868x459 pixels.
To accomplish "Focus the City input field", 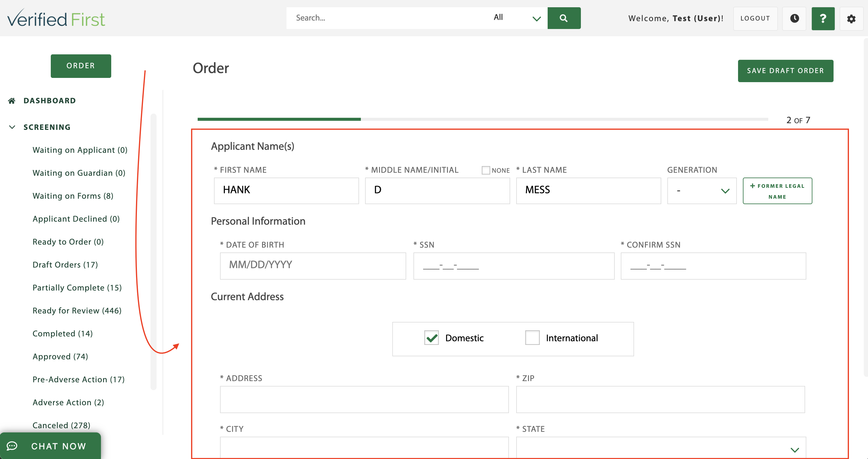I will click(364, 448).
